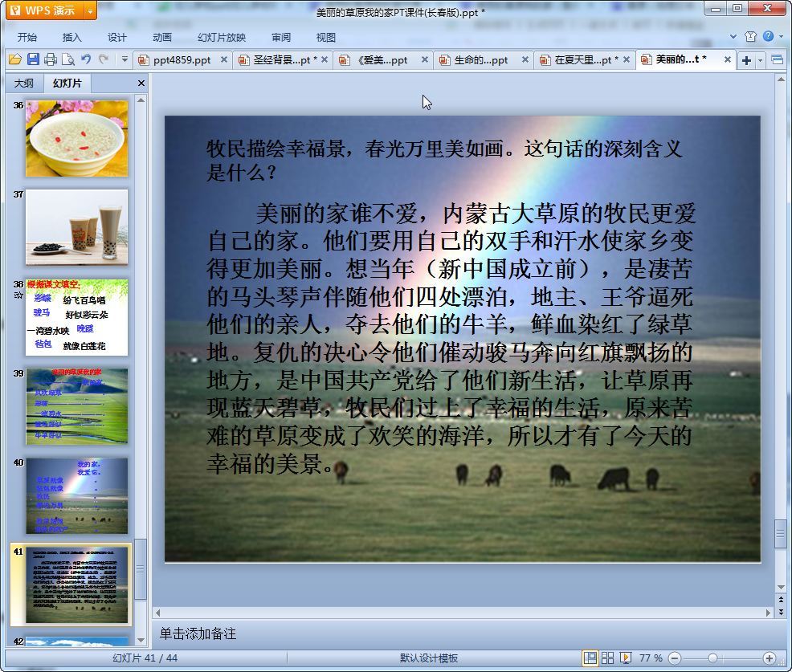Collapse ribbon with chevron icon

[733, 36]
